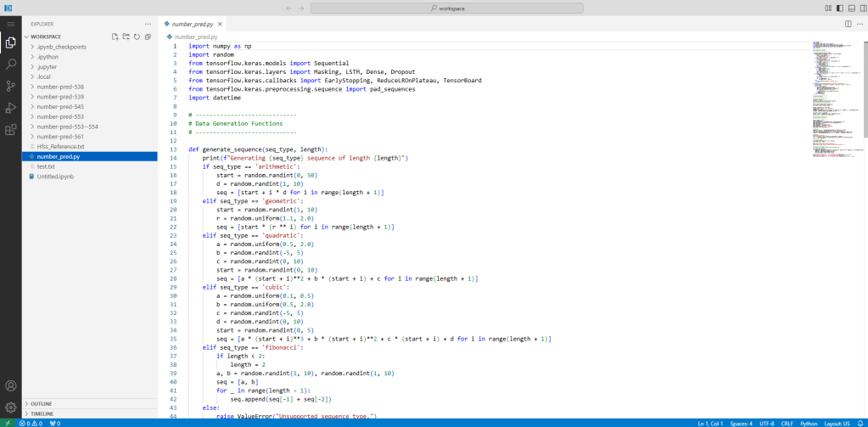Open the notifications bell in status bar
868x427 pixels.
click(860, 423)
